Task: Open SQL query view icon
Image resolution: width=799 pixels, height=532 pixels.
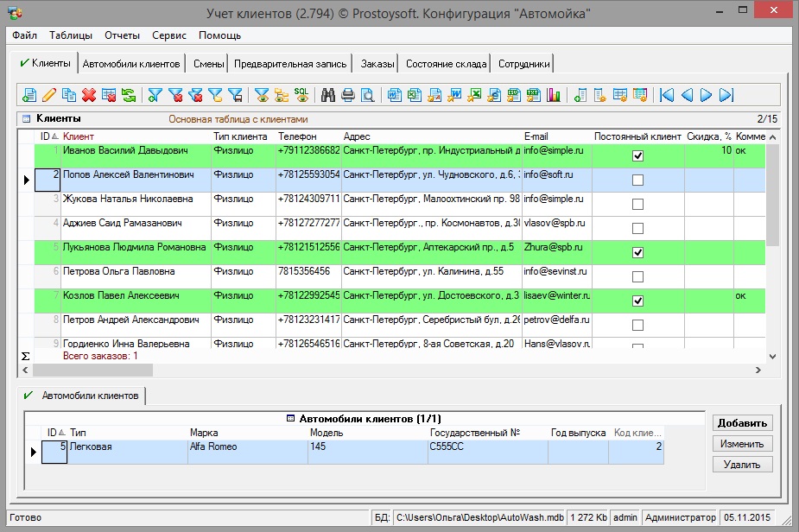Action: click(301, 95)
